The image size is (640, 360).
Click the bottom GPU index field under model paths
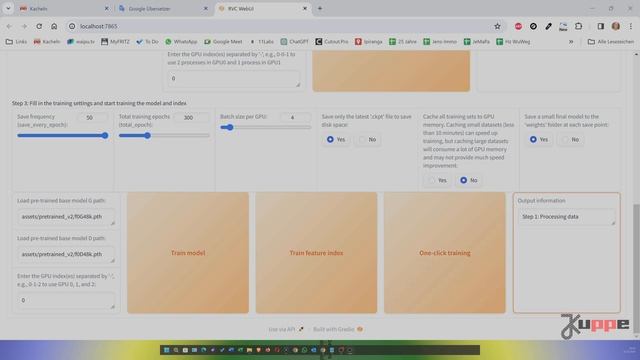coord(67,301)
